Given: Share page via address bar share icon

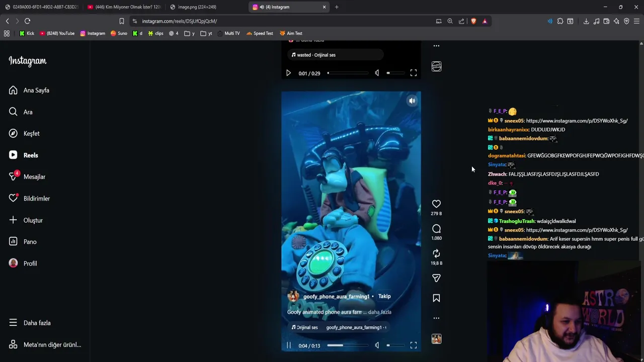Looking at the screenshot, I should coord(461,21).
